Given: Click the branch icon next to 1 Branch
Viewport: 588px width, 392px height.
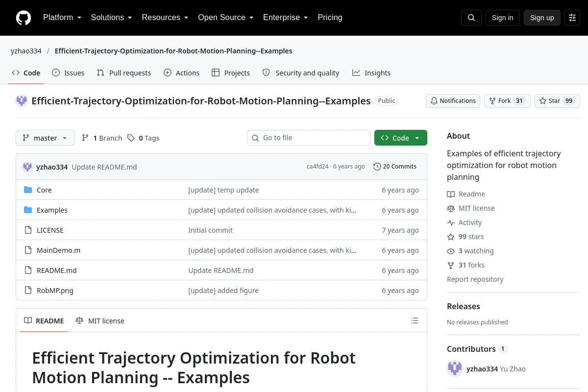Looking at the screenshot, I should pyautogui.click(x=85, y=138).
